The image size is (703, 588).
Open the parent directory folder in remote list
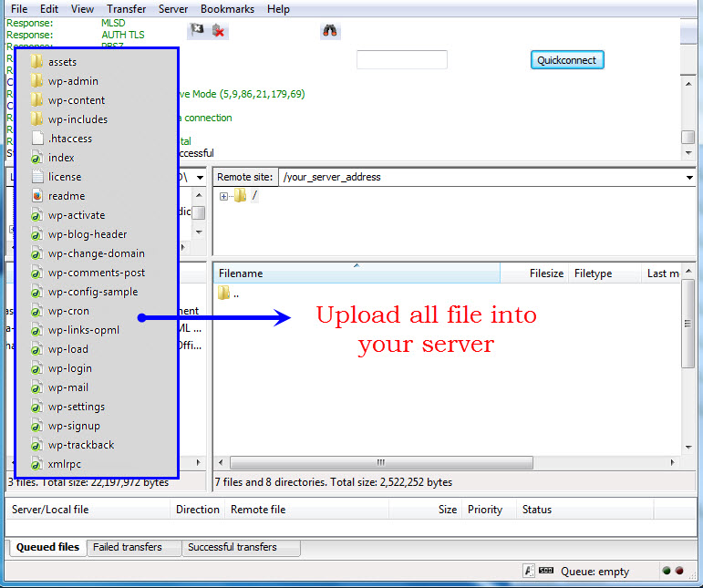[224, 294]
